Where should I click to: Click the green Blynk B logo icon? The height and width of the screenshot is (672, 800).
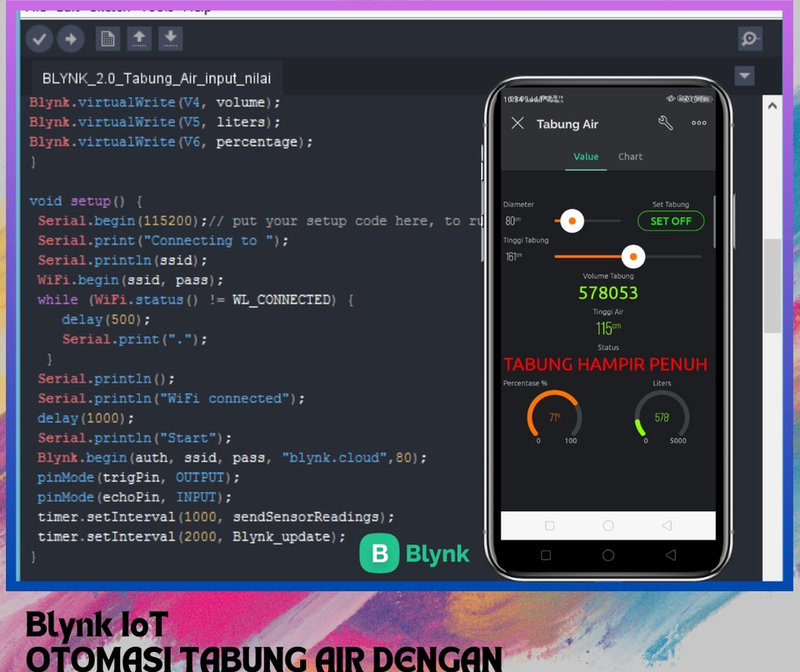click(379, 553)
